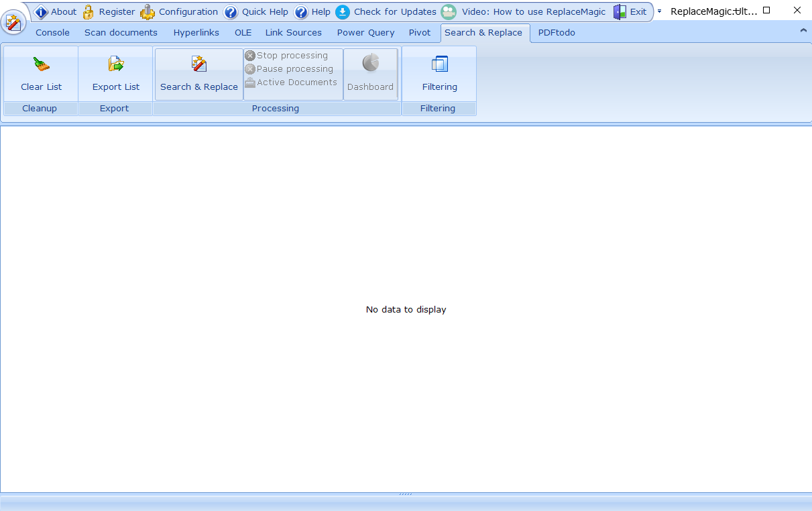The width and height of the screenshot is (812, 511).
Task: Click the Exit door icon
Action: 620,12
